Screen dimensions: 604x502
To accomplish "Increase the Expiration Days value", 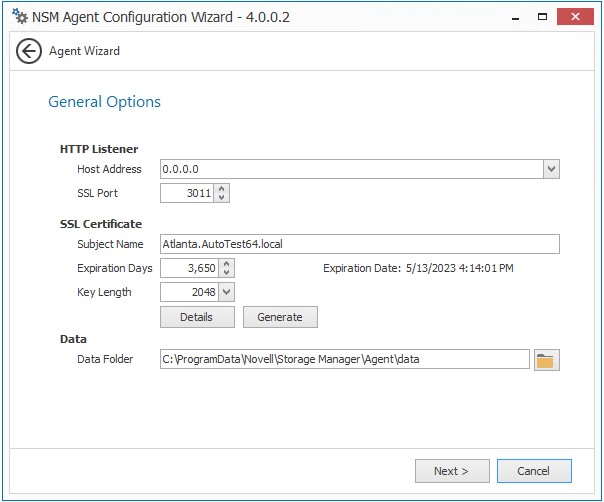I will 227,263.
